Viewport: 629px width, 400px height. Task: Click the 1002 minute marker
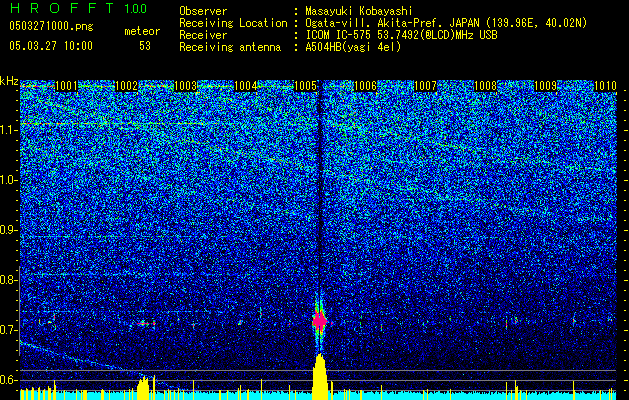[x=126, y=86]
